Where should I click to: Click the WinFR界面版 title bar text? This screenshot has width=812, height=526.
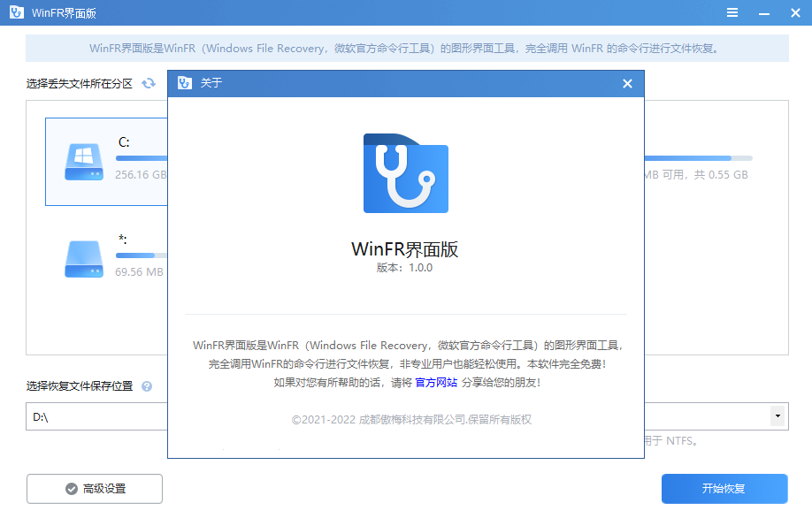(x=64, y=13)
